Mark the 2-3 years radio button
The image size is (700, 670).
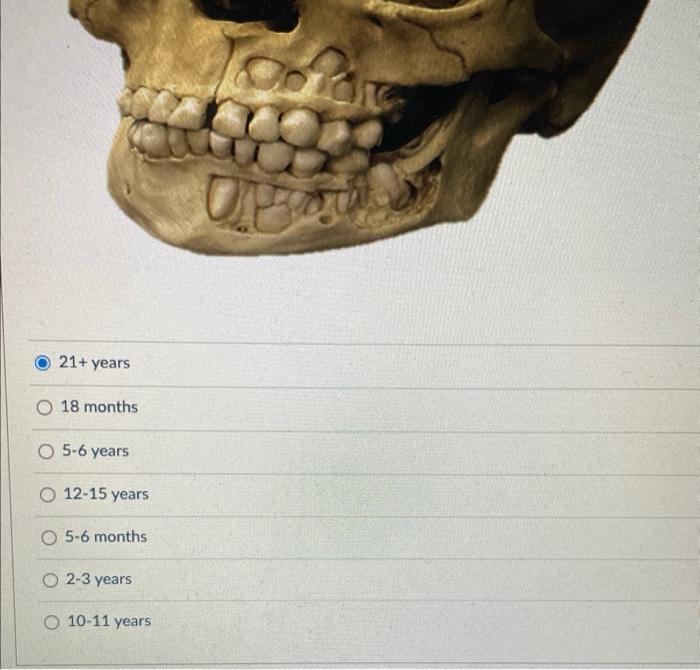tap(50, 580)
